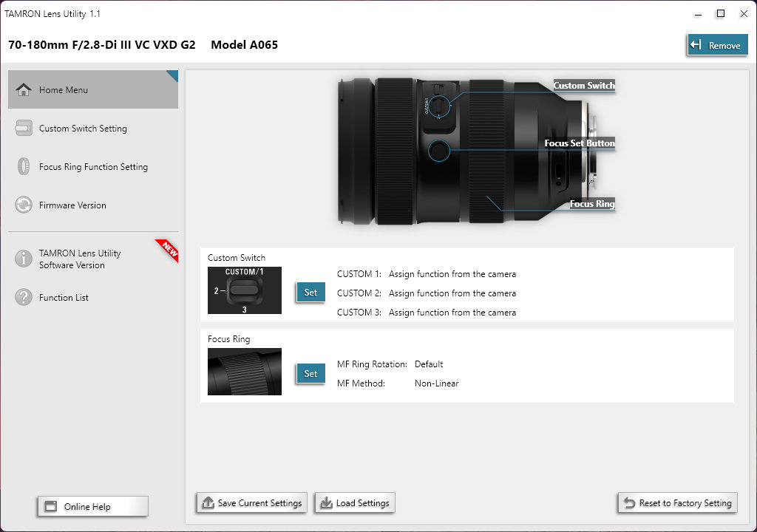Select the Home Menu house icon
This screenshot has width=757, height=532.
click(24, 89)
